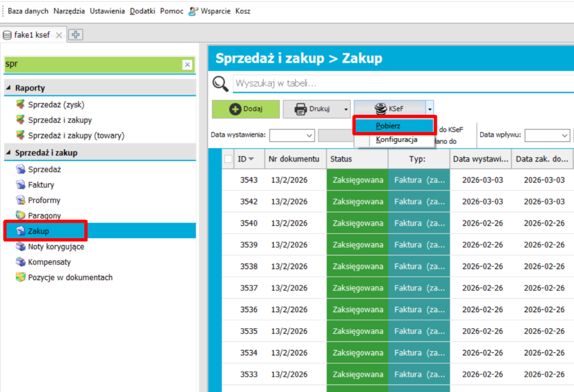574x392 pixels.
Task: Open Sprzedaż (zysk) report icon
Action: point(21,104)
